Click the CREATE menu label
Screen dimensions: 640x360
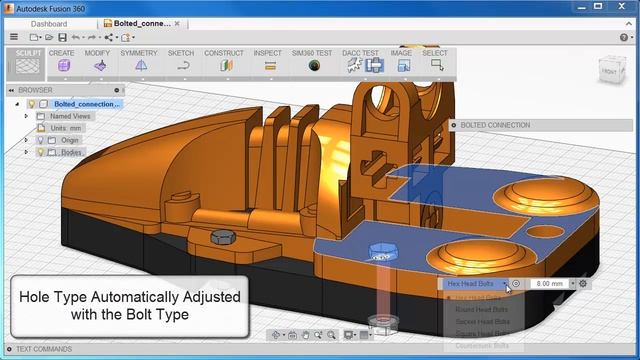click(x=62, y=53)
